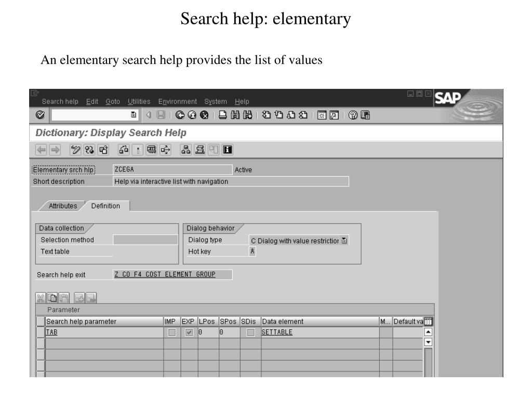The width and height of the screenshot is (532, 399).
Task: Click the Generate shortcut icon
Action: 334,115
